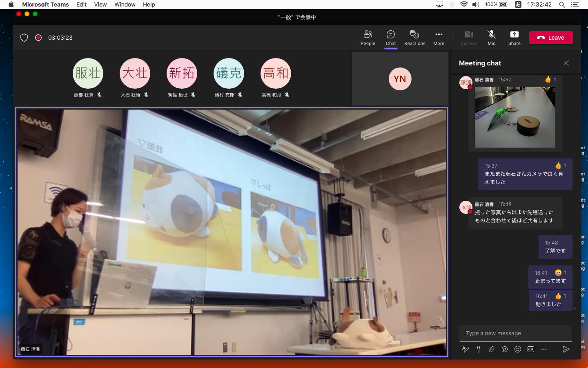The height and width of the screenshot is (368, 588).
Task: Set delivery options with exclamation icon
Action: point(479,349)
